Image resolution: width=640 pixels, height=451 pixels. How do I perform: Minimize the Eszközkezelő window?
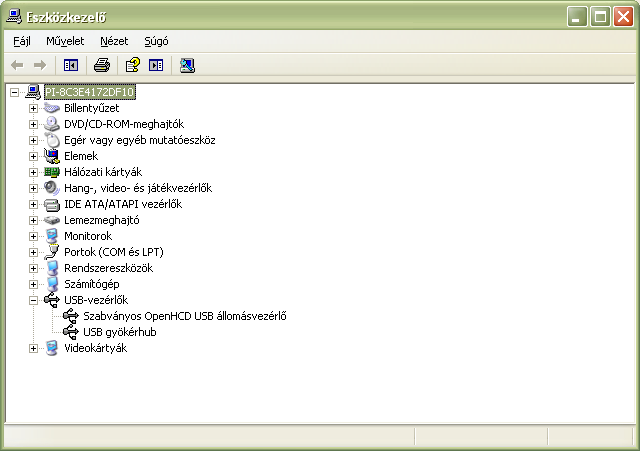click(577, 17)
